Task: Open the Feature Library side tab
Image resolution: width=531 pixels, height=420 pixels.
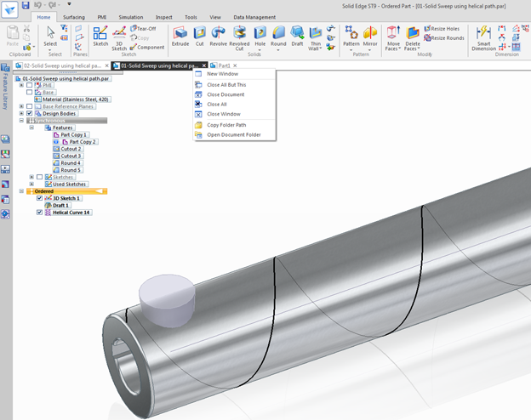Action: 5,87
